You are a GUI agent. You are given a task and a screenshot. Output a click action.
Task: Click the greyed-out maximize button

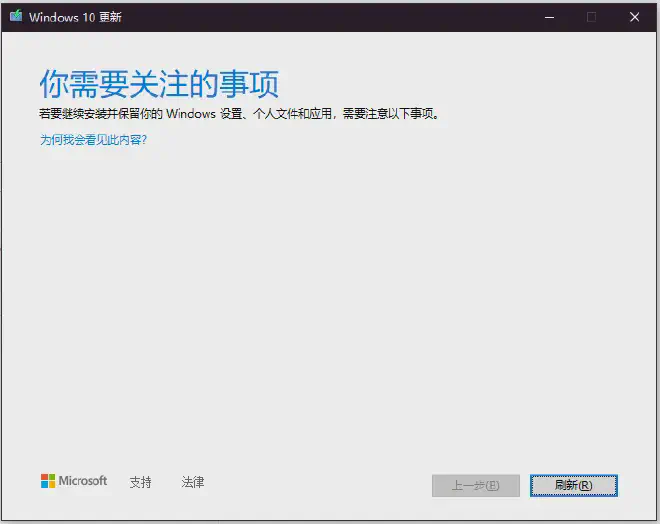pyautogui.click(x=591, y=17)
